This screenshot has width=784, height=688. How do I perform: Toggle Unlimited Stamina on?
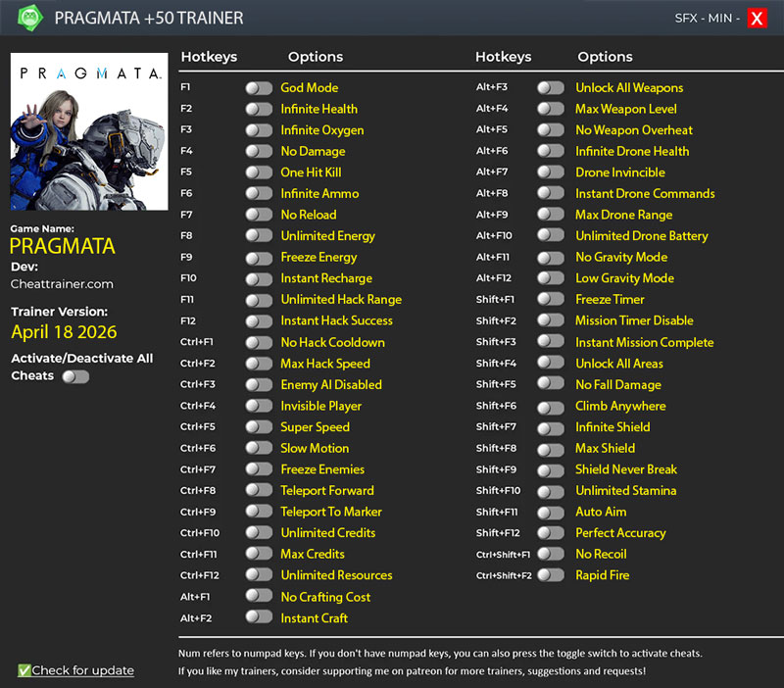551,491
